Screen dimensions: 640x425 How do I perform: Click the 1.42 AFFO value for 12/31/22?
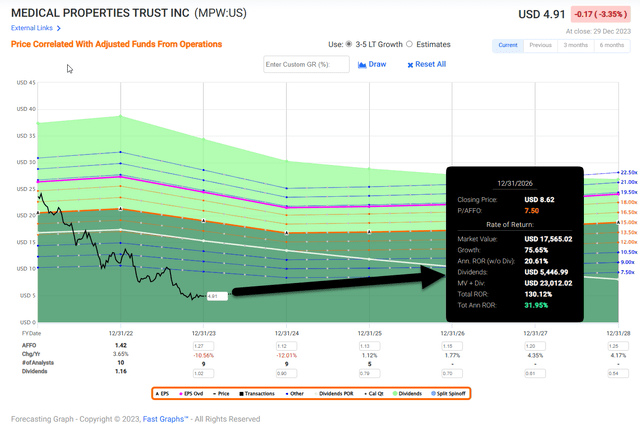coord(121,345)
